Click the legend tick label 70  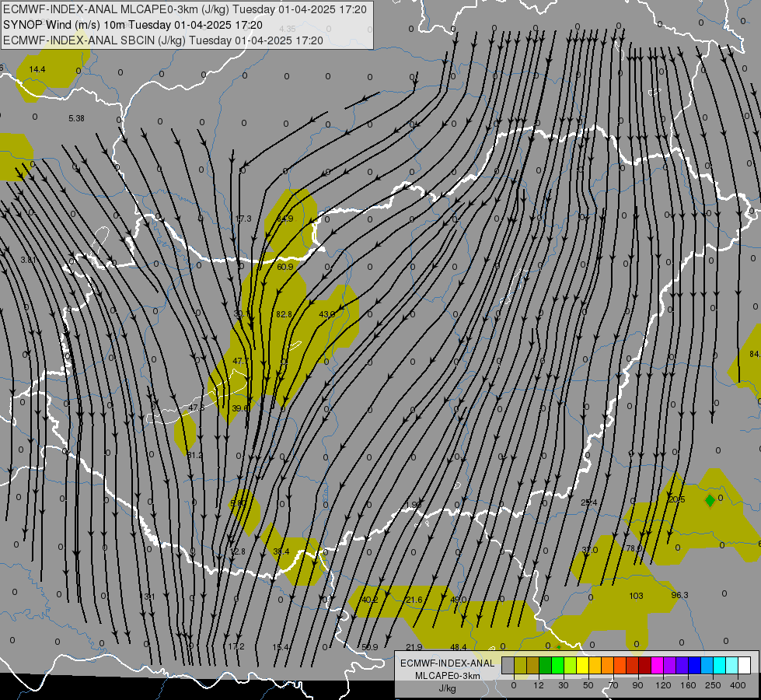click(613, 685)
